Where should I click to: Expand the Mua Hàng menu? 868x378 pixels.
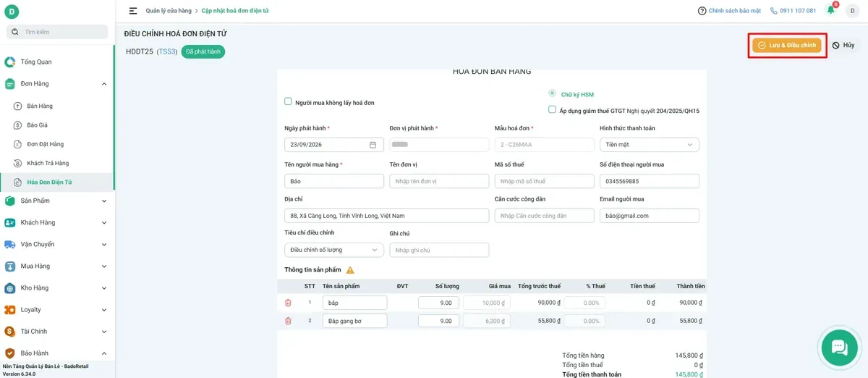(x=104, y=266)
